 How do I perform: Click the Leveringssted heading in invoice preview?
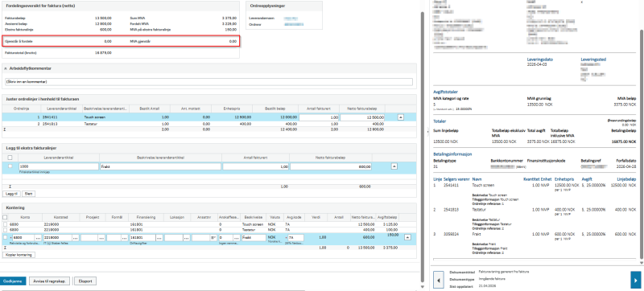[x=593, y=59]
